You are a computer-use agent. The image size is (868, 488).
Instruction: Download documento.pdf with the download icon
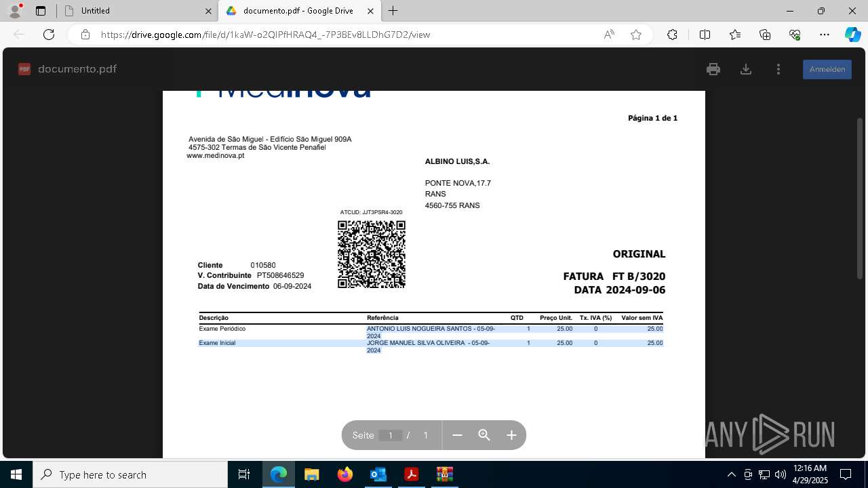[746, 69]
